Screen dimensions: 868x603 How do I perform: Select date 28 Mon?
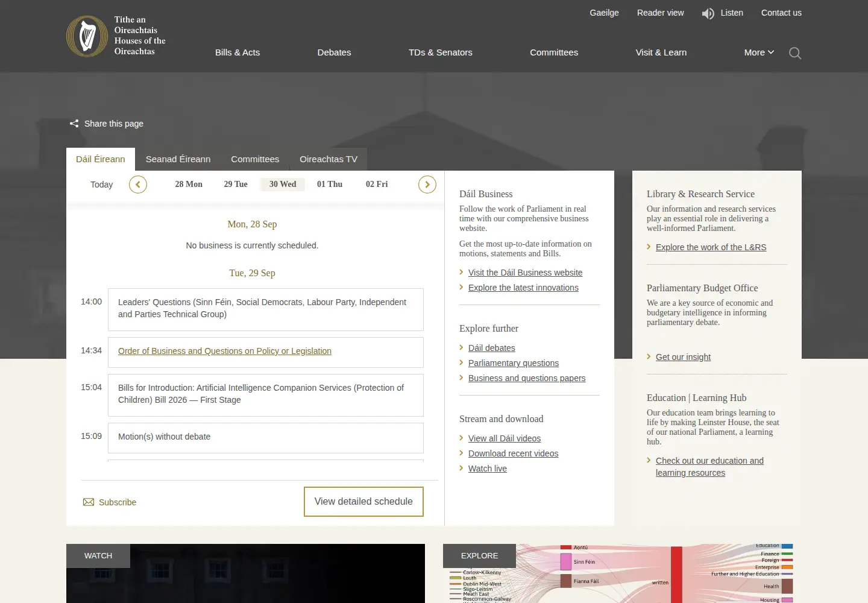coord(189,185)
